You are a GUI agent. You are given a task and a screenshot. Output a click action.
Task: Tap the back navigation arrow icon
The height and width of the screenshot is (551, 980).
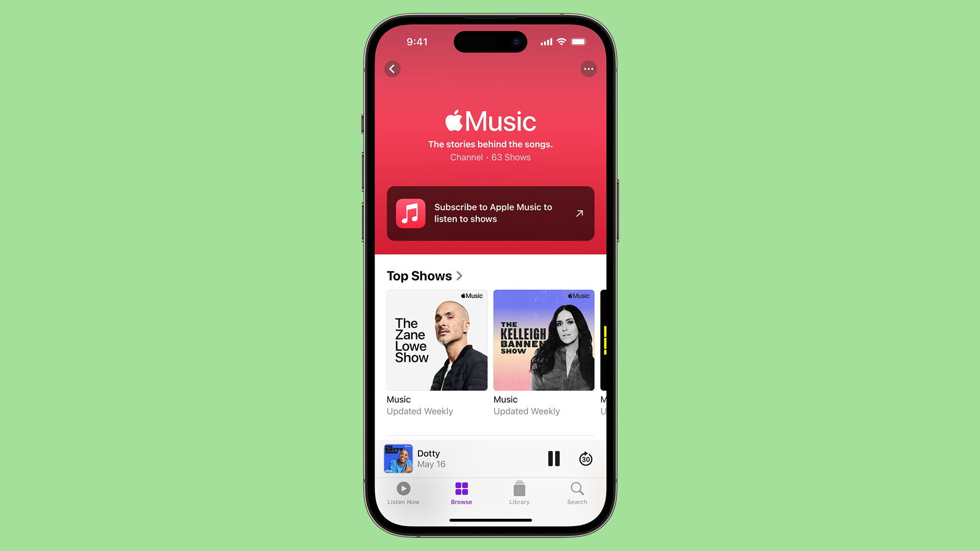point(393,69)
